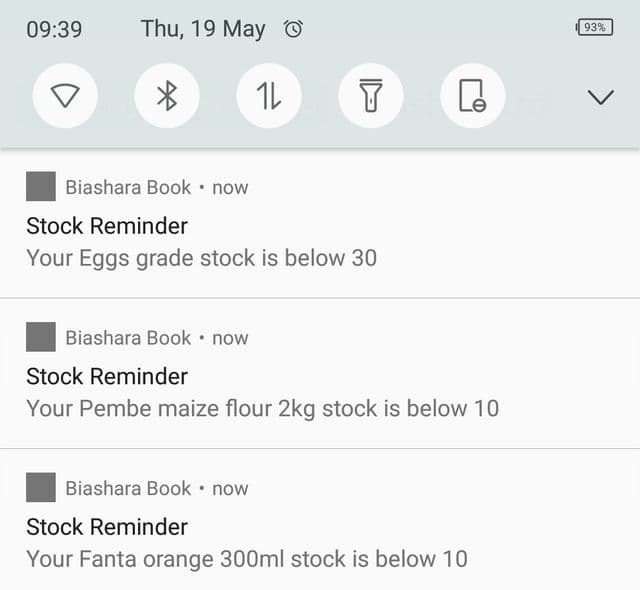The image size is (640, 590).
Task: Click the app icon on Fanta orange notification
Action: coord(40,488)
